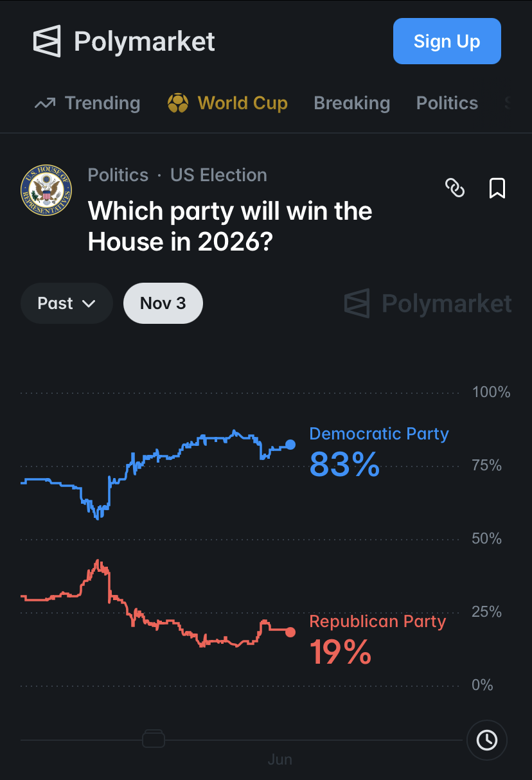Tap the Trending arrow icon

44,103
